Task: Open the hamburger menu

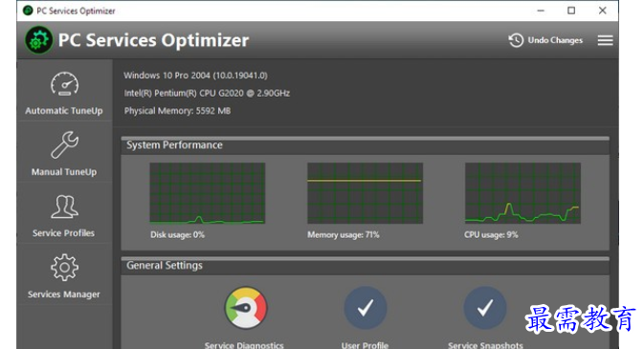Action: [606, 40]
